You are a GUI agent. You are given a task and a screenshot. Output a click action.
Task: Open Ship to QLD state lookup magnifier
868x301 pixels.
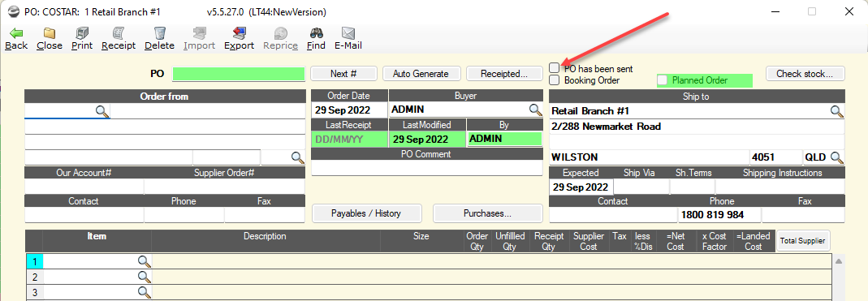[x=837, y=157]
